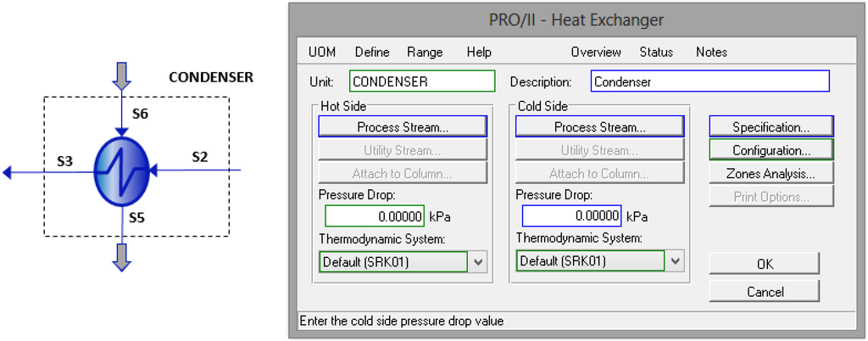Click Hot Side Attach to Column button
Image resolution: width=868 pixels, height=341 pixels.
pyautogui.click(x=403, y=173)
